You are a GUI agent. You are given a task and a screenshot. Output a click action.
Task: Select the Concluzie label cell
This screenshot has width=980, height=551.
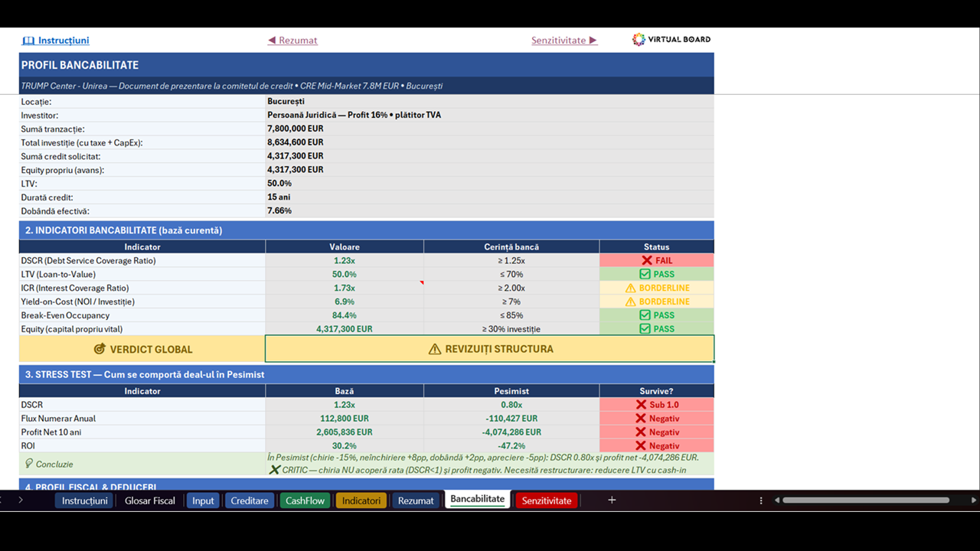142,464
